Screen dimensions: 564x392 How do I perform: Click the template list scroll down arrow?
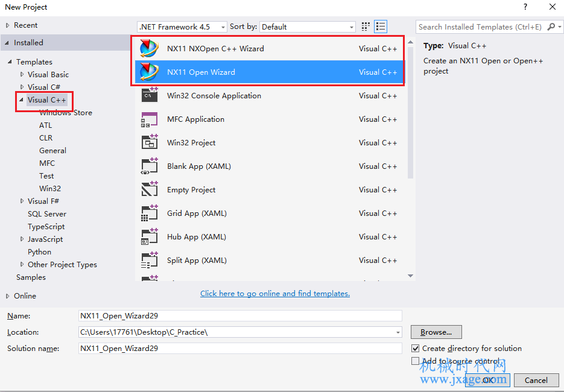410,276
